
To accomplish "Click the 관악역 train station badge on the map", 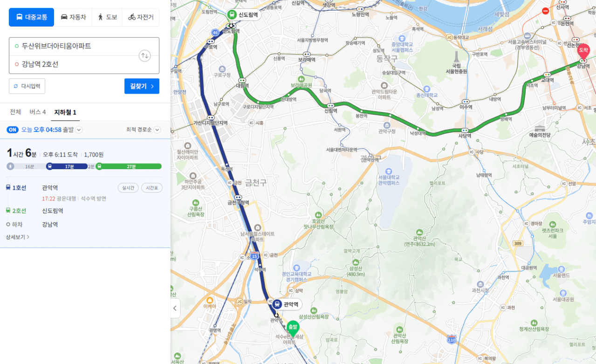I will click(287, 304).
